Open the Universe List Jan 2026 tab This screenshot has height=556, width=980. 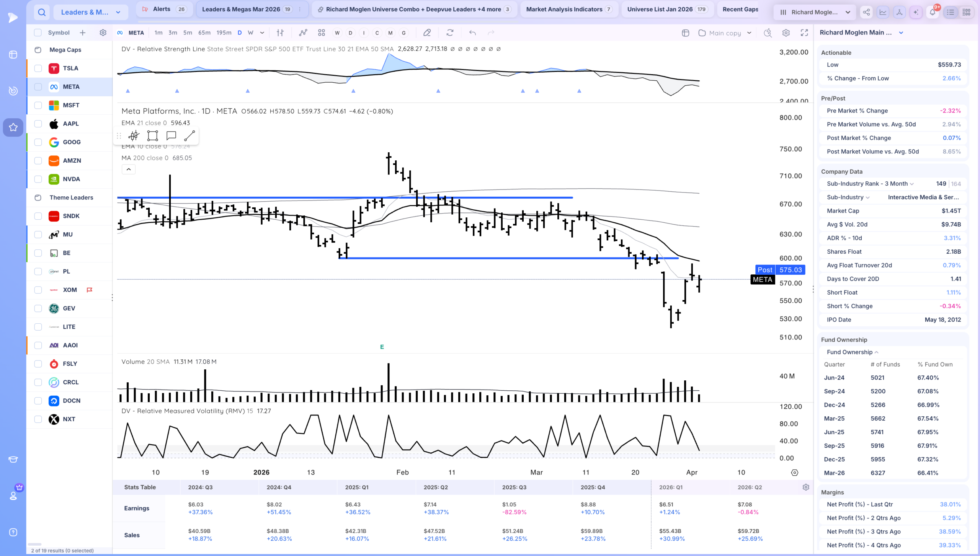pyautogui.click(x=667, y=9)
